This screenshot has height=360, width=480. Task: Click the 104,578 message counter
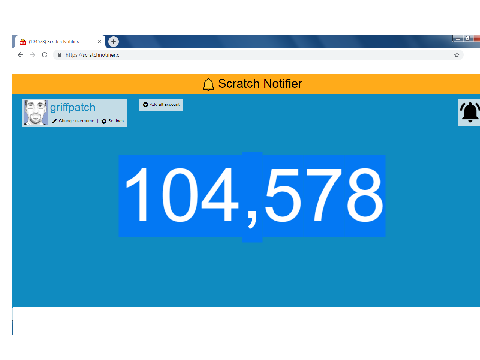252,196
